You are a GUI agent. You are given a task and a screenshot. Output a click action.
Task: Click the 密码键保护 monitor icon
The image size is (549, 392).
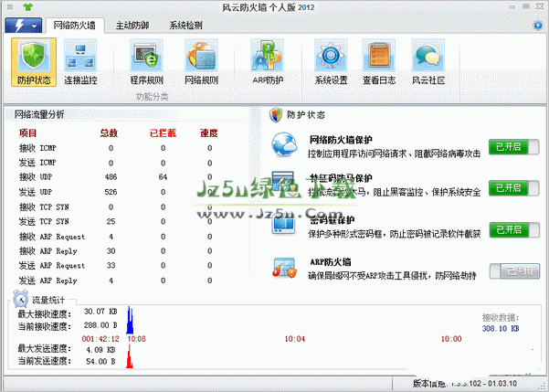[x=283, y=225]
